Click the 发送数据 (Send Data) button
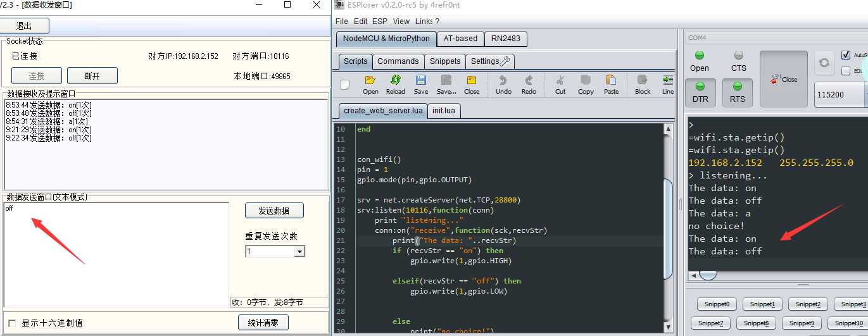Viewport: 868px width, 336px height. pos(274,210)
